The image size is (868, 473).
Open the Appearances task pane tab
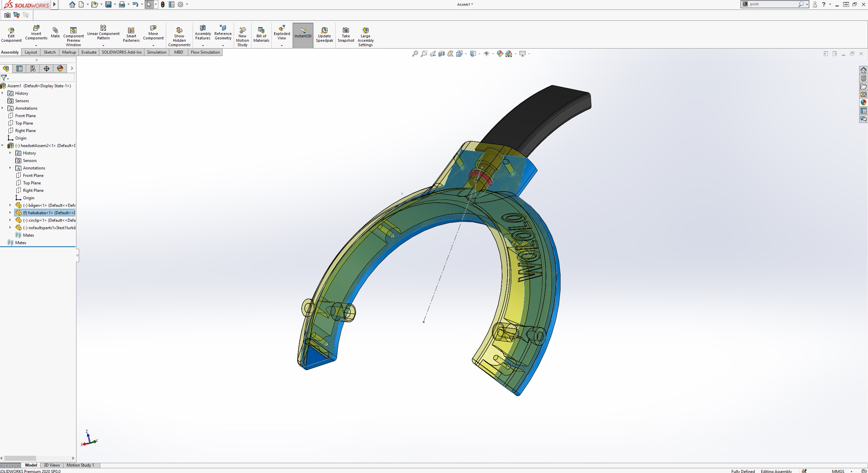[x=864, y=103]
